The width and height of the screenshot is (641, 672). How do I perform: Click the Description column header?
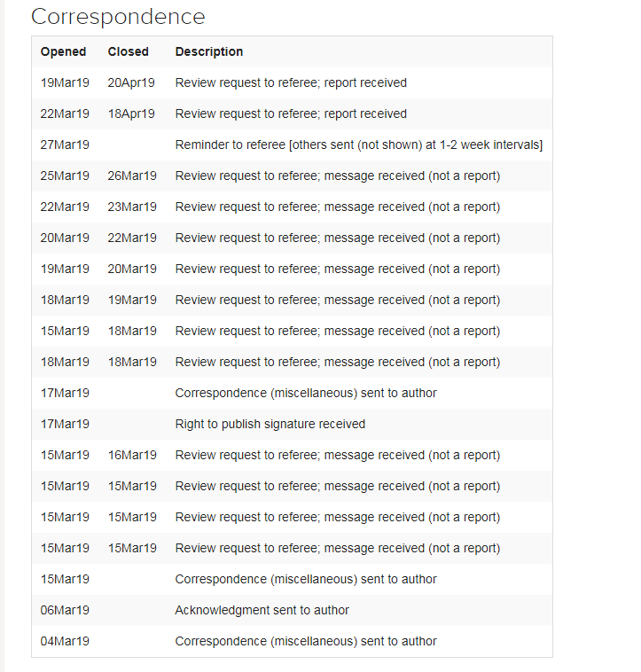point(209,51)
